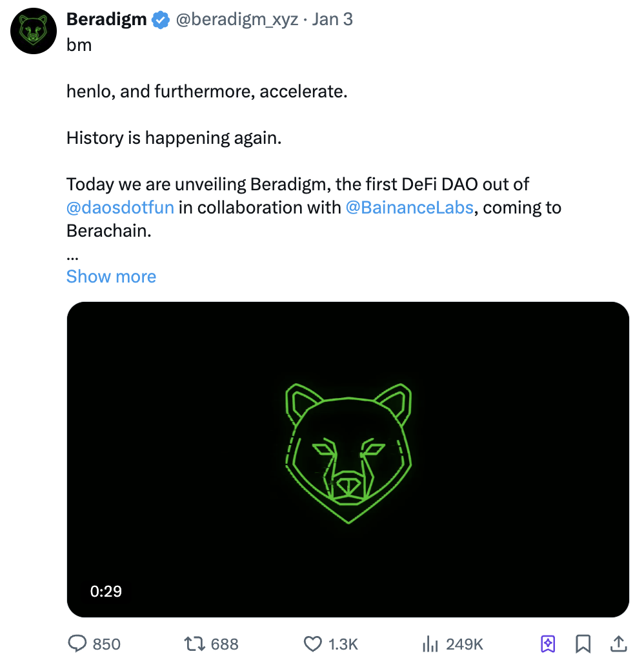The width and height of the screenshot is (644, 667).
Task: Click the @beradigm_xyz handle
Action: click(x=236, y=19)
